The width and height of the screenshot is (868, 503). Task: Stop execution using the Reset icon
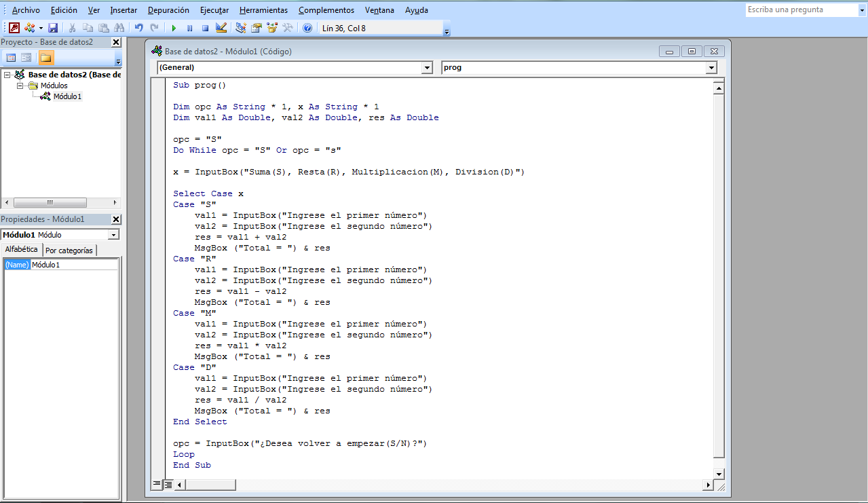coord(205,28)
